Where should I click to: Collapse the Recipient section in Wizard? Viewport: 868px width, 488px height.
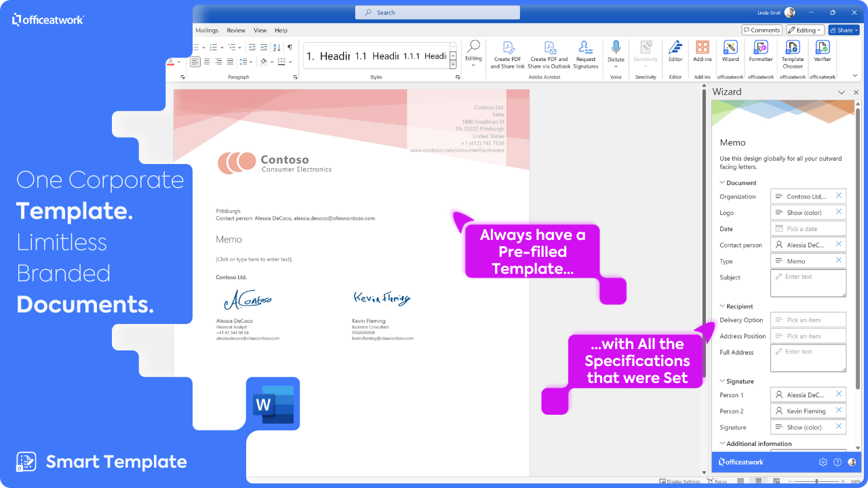tap(723, 306)
